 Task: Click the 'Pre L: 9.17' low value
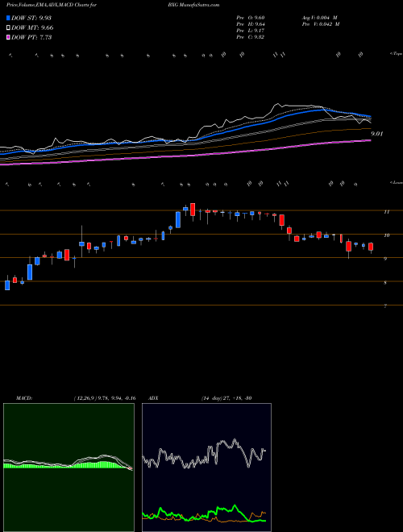251,31
